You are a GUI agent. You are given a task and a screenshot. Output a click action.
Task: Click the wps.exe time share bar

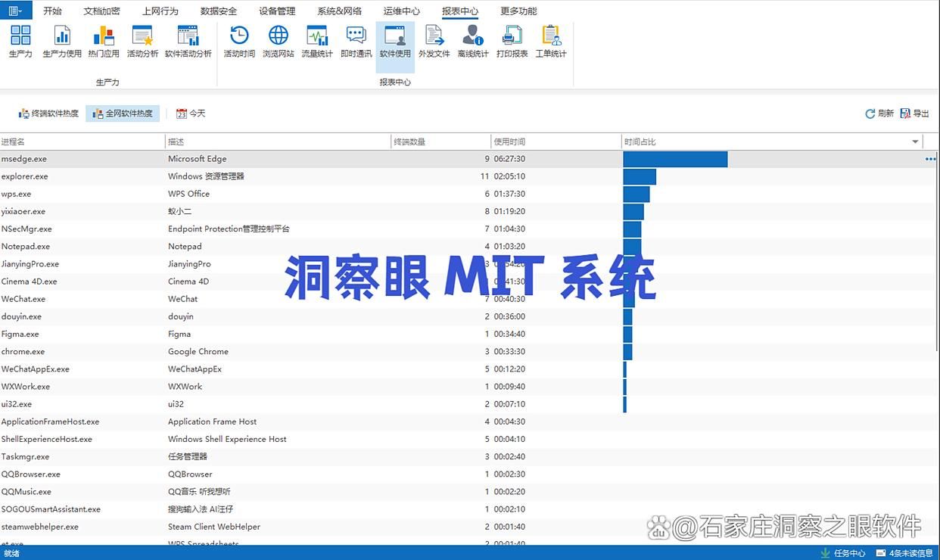[637, 194]
